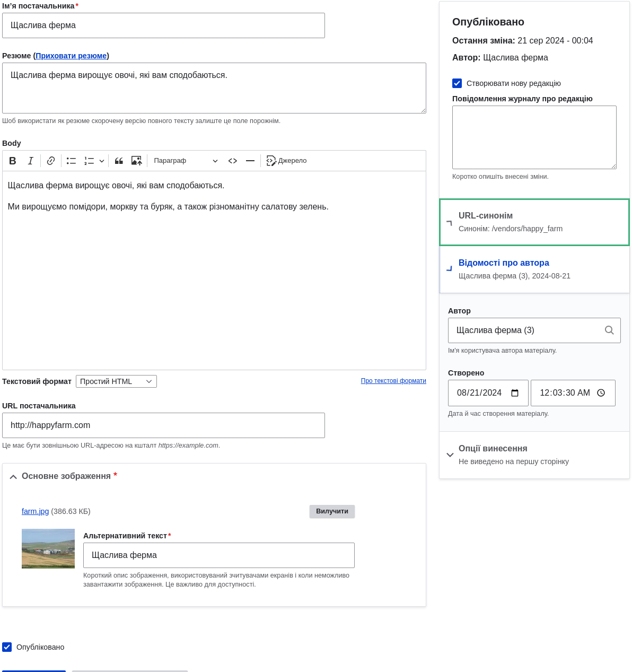Toggle bold formatting in Body editor
632x672 pixels.
pyautogui.click(x=13, y=161)
